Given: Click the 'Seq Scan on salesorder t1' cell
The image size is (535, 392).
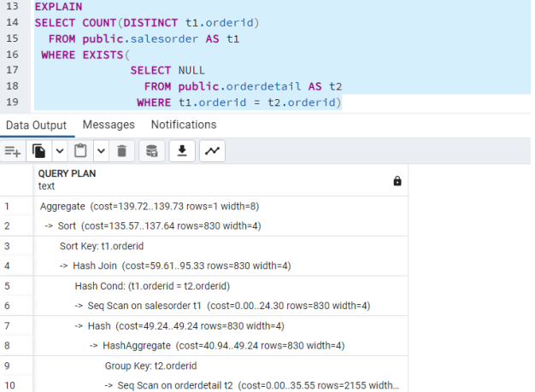Looking at the screenshot, I should point(220,306).
